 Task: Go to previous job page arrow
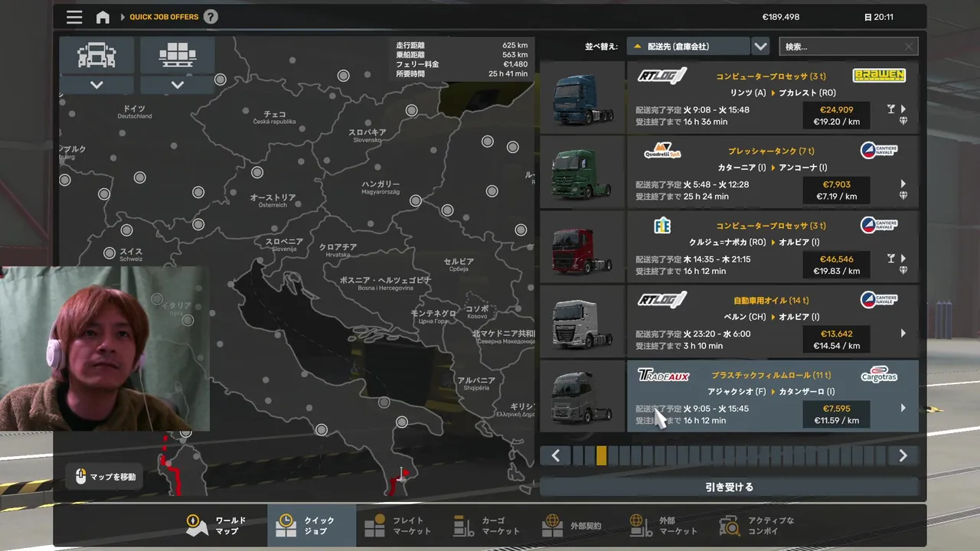click(x=556, y=456)
